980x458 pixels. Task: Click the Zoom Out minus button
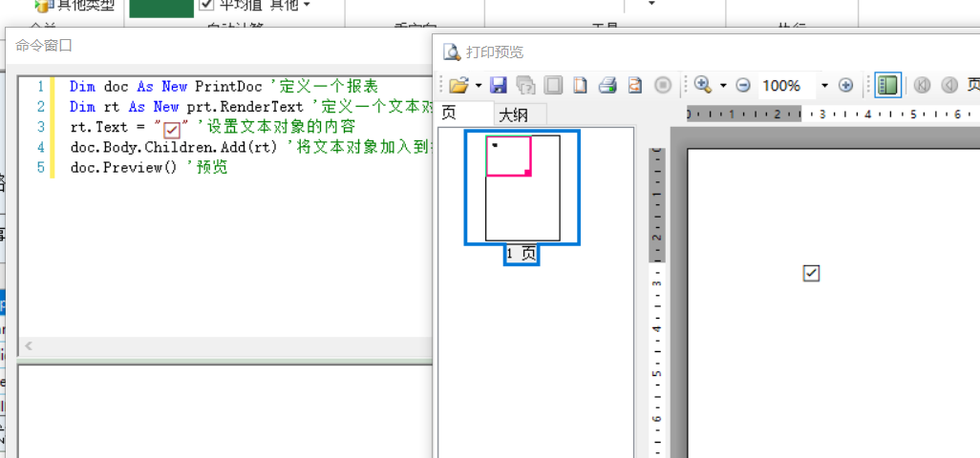tap(743, 86)
